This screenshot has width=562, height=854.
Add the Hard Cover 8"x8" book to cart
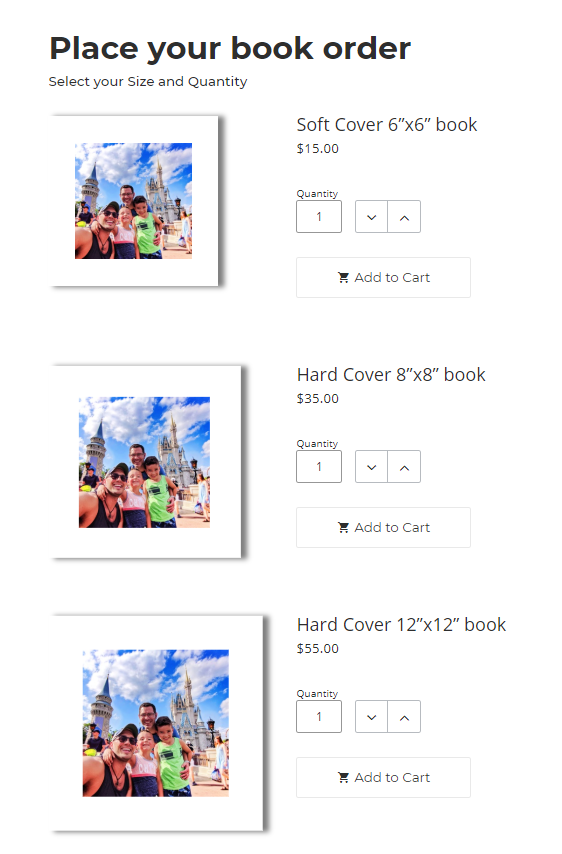point(383,528)
